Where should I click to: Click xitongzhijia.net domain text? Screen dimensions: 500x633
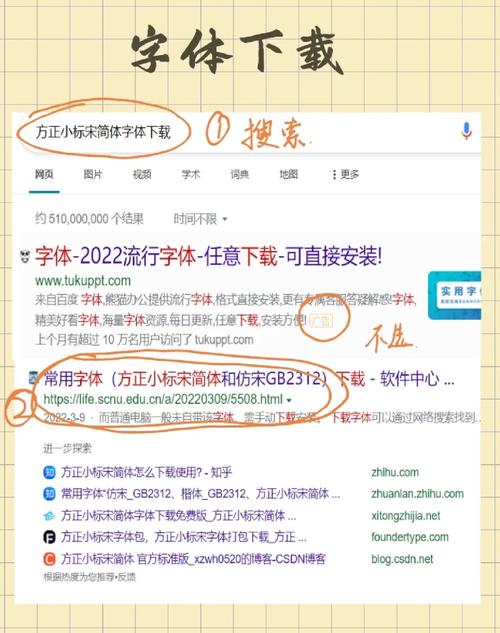406,516
